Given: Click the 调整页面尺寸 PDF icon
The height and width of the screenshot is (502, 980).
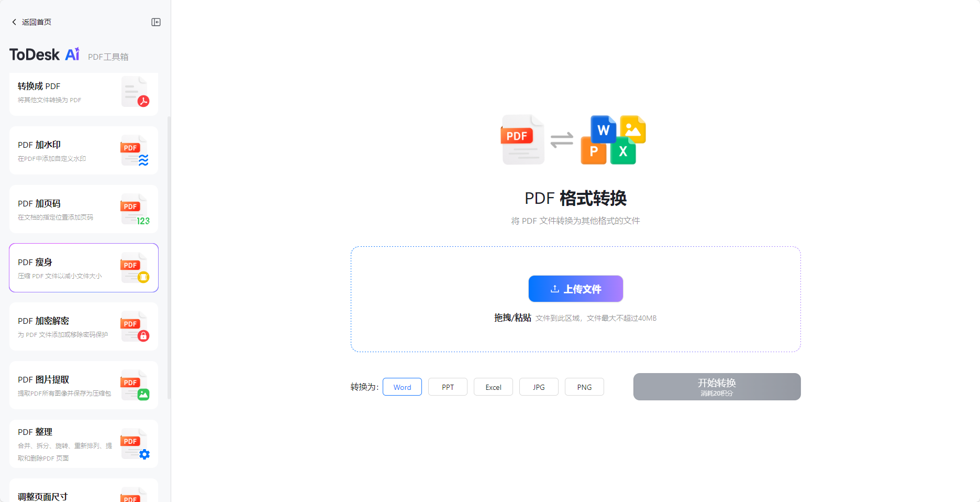Looking at the screenshot, I should click(x=134, y=494).
